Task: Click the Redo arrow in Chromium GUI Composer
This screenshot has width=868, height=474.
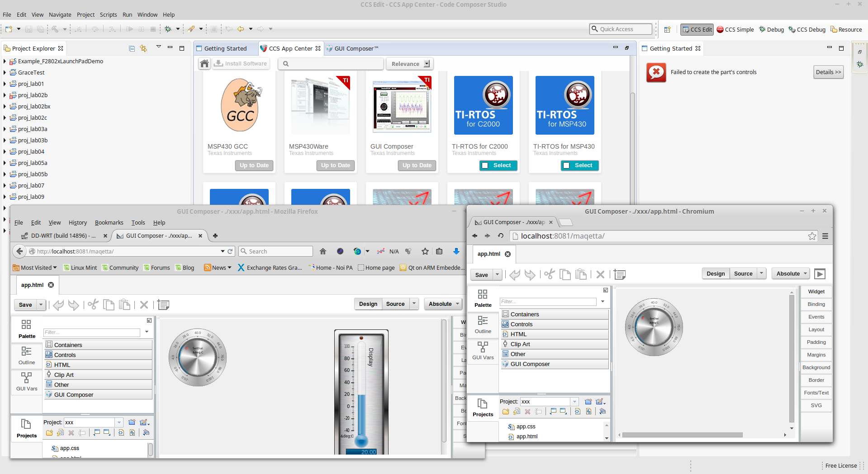Action: coord(530,274)
